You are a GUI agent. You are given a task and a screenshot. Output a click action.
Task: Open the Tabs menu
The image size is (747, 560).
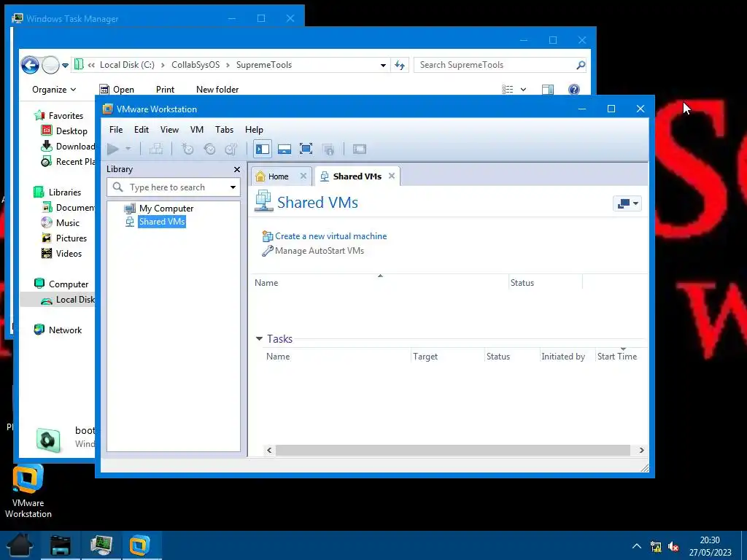tap(224, 130)
